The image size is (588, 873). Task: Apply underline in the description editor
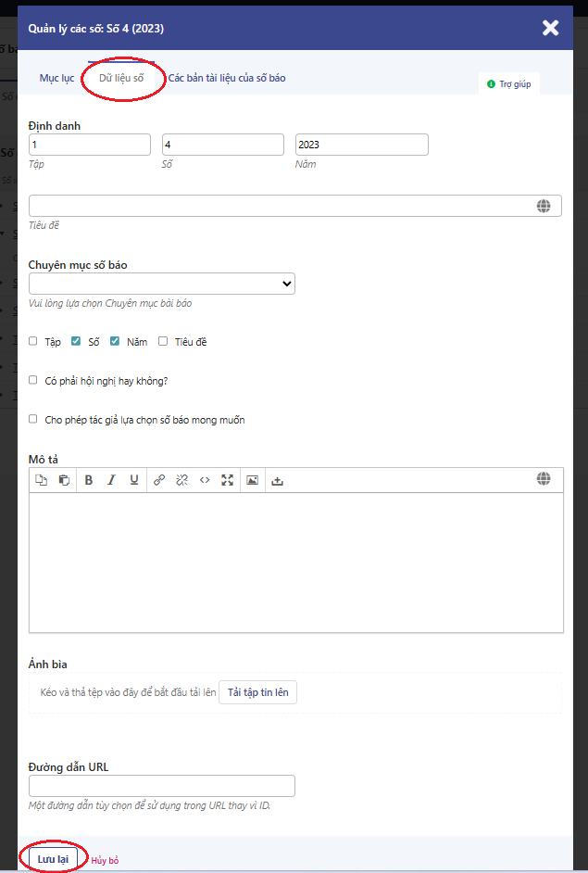pyautogui.click(x=134, y=480)
